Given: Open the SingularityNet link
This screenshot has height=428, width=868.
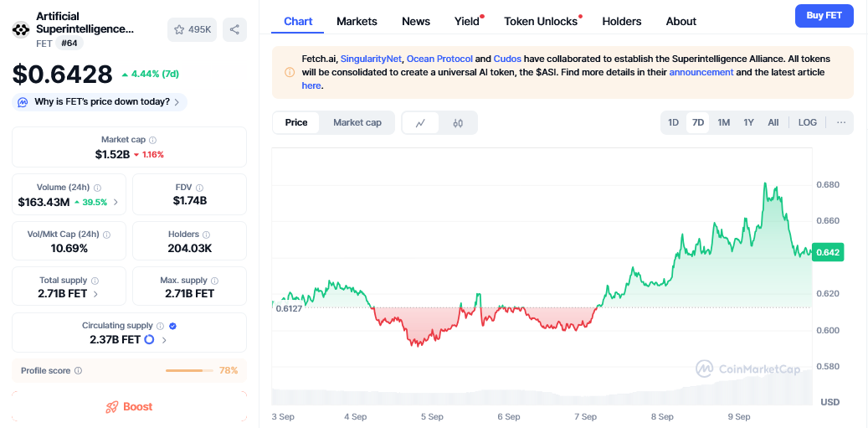Looking at the screenshot, I should click(x=371, y=59).
